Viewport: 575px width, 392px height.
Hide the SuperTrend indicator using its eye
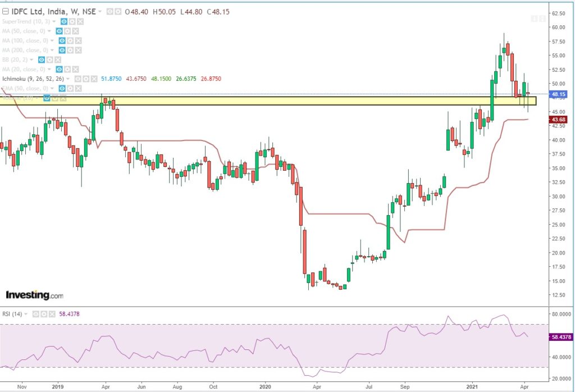(64, 22)
